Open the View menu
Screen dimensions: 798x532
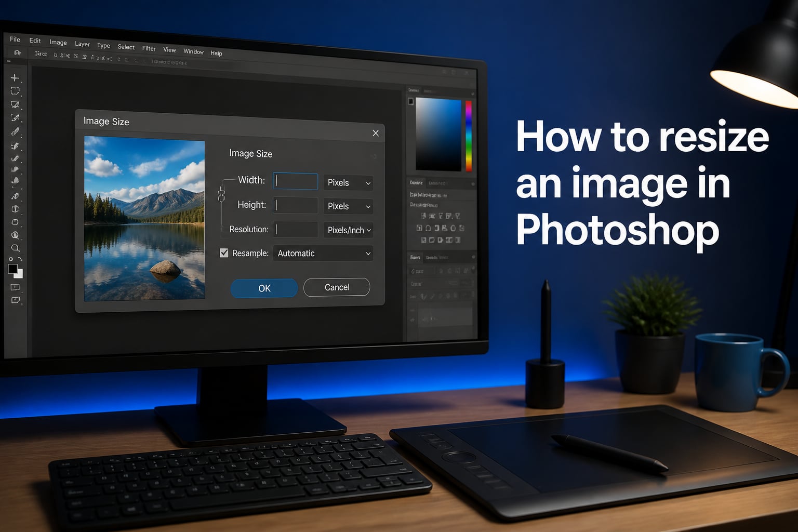tap(170, 50)
